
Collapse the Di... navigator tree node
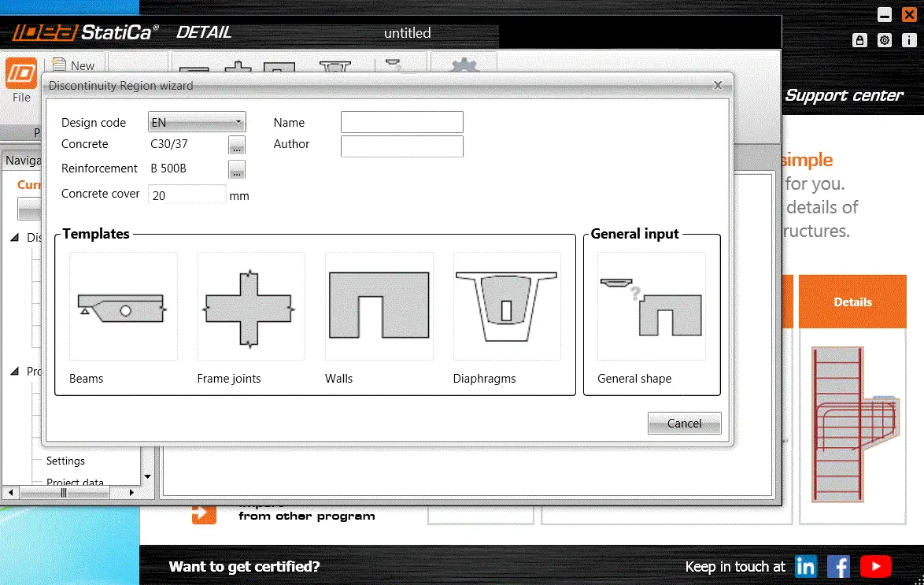coord(15,237)
